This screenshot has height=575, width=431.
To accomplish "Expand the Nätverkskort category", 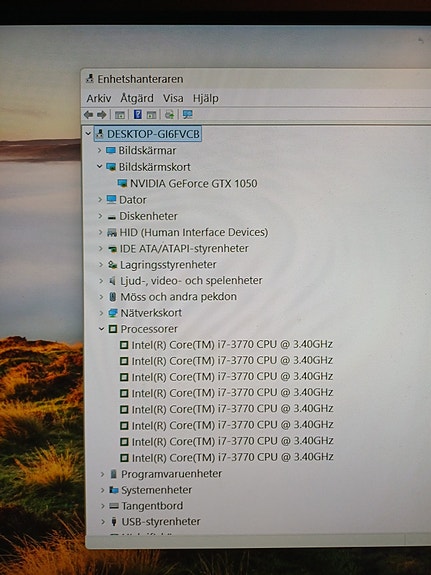I will coord(101,313).
